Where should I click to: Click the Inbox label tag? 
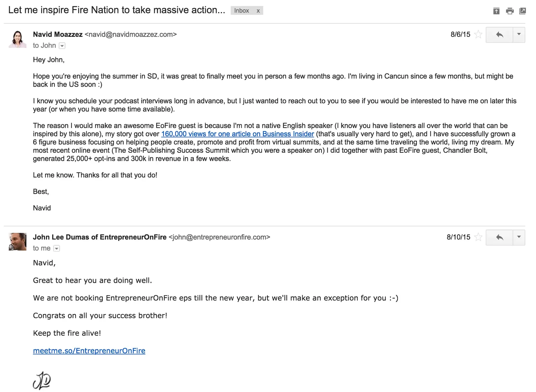(x=242, y=11)
